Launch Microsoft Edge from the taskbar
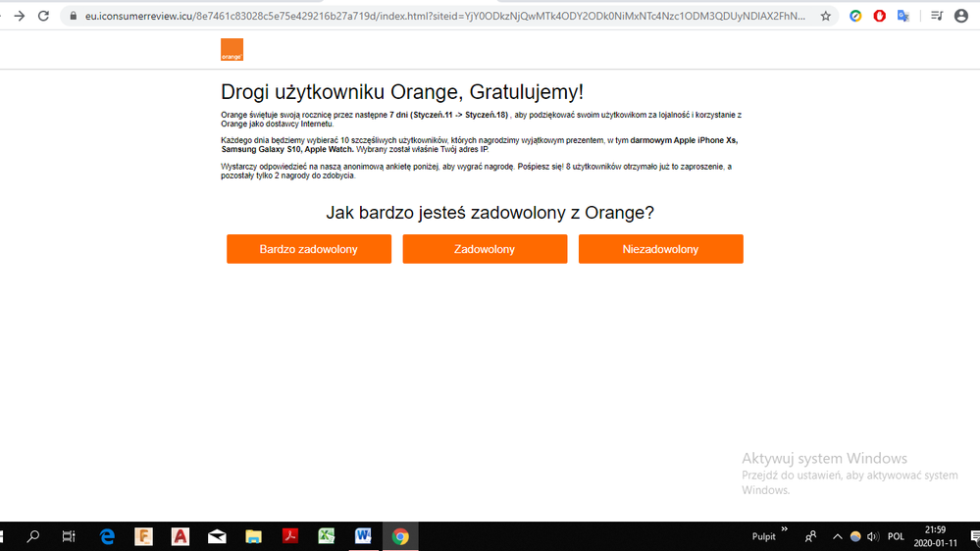 (x=108, y=536)
